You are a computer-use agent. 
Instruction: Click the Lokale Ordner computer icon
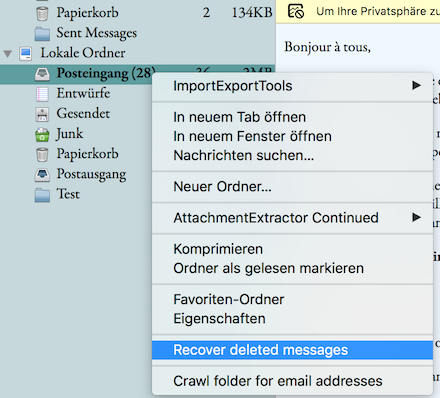click(26, 54)
